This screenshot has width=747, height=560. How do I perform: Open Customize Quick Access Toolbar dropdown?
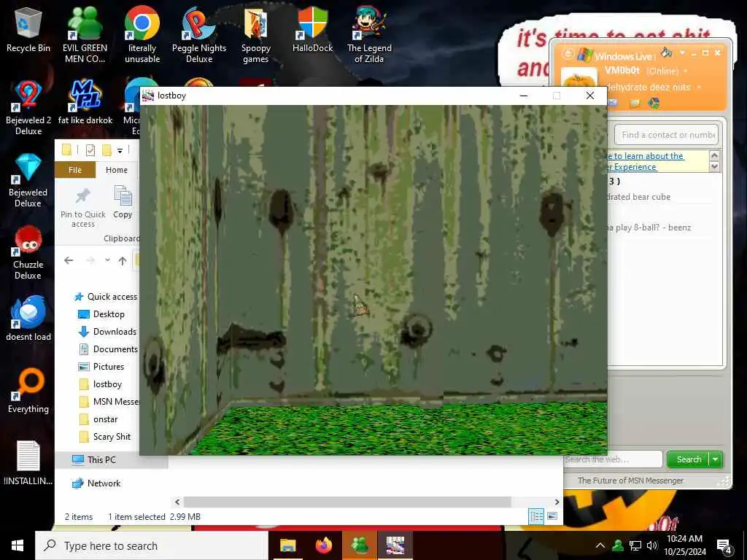tap(120, 150)
